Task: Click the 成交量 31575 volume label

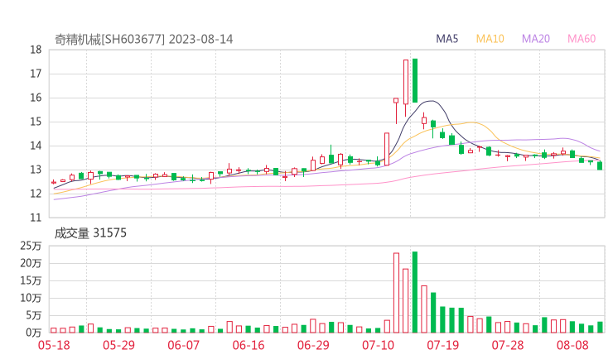Action: pyautogui.click(x=90, y=233)
